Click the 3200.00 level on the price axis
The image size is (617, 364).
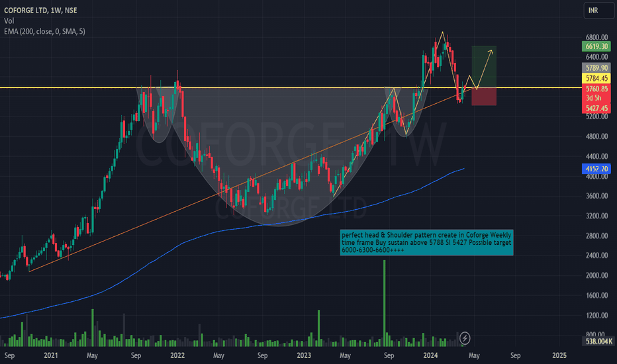click(x=596, y=216)
